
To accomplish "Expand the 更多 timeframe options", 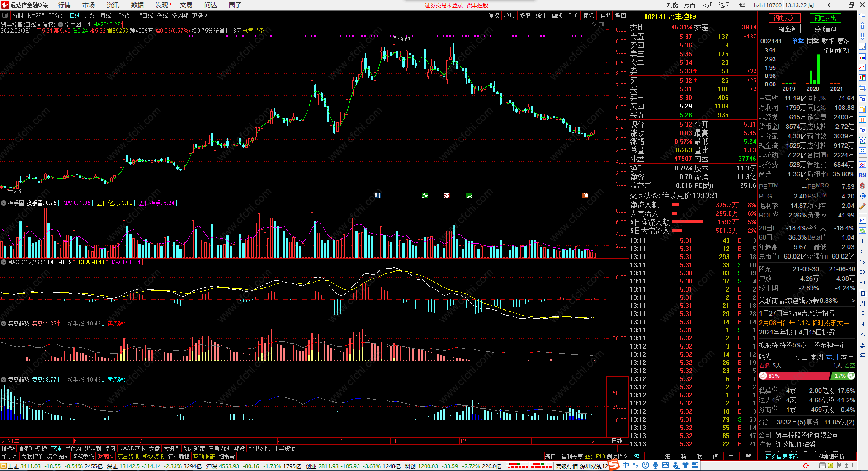I will click(199, 15).
